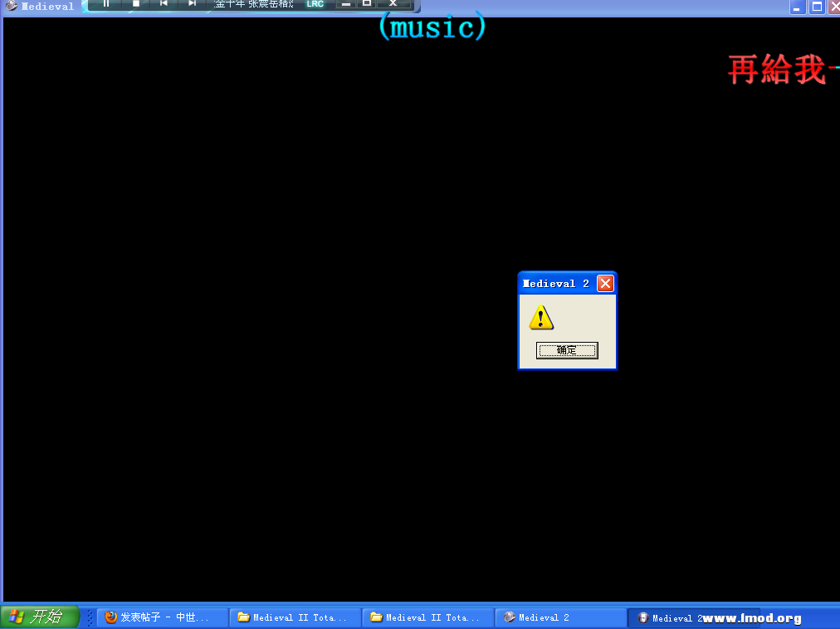
Task: Skip to next track in music player
Action: click(x=192, y=3)
